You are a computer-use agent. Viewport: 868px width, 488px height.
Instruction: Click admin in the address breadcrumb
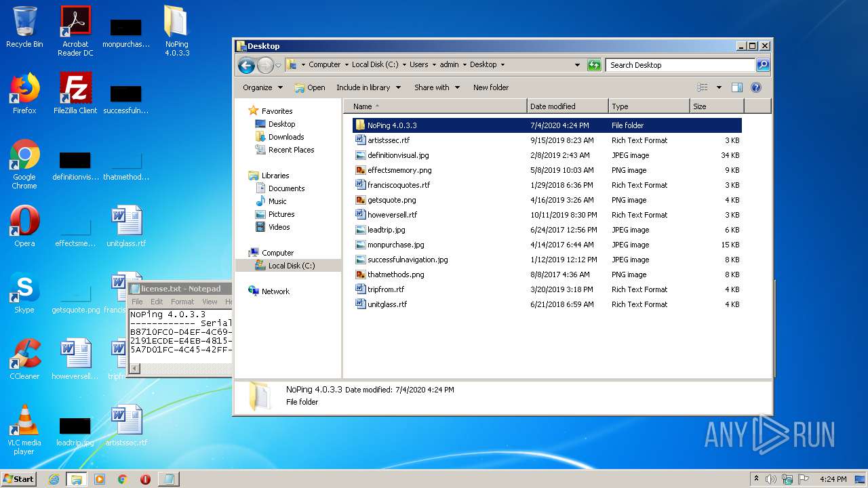[x=449, y=65]
